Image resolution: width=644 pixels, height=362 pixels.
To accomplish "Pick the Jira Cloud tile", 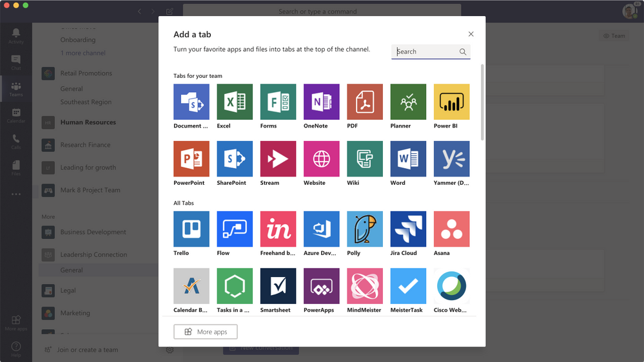I will coord(408,229).
